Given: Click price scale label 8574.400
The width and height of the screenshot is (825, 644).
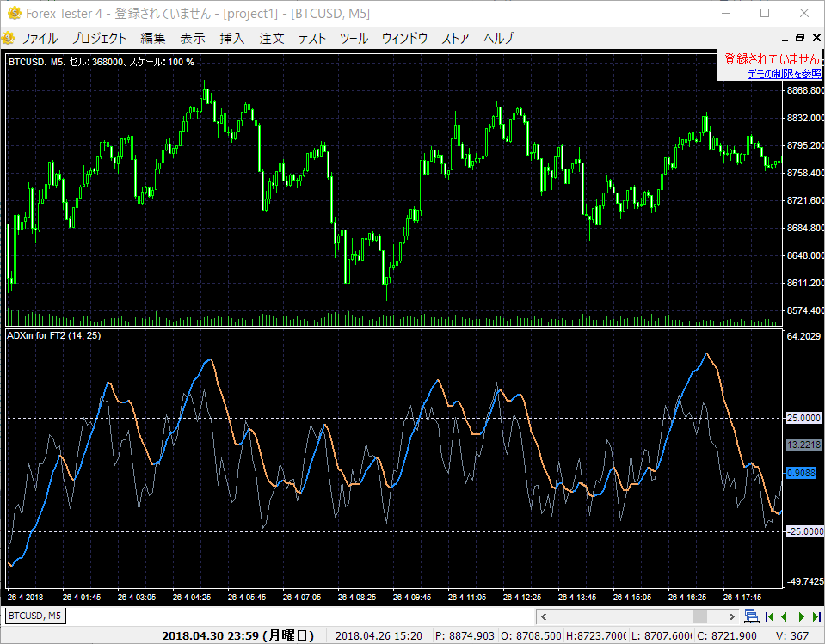Looking at the screenshot, I should pyautogui.click(x=805, y=310).
